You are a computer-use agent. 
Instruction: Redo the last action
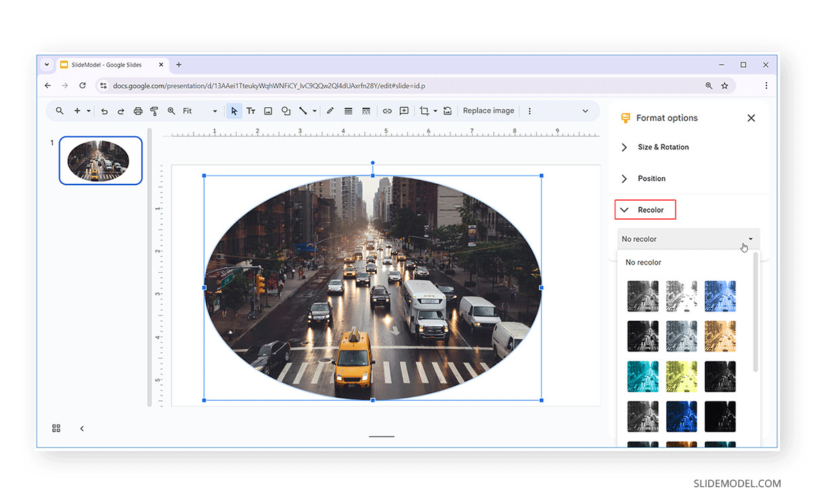121,111
